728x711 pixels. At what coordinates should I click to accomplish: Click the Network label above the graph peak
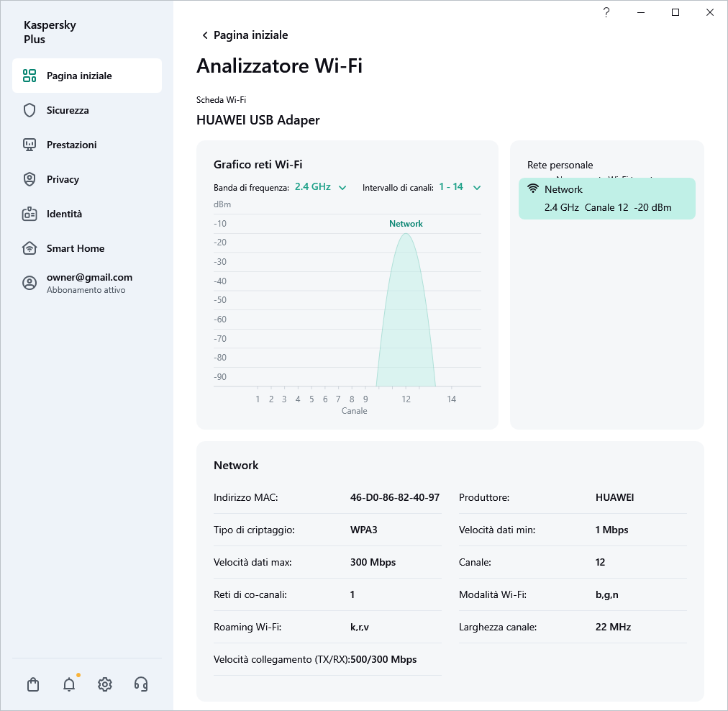[406, 224]
